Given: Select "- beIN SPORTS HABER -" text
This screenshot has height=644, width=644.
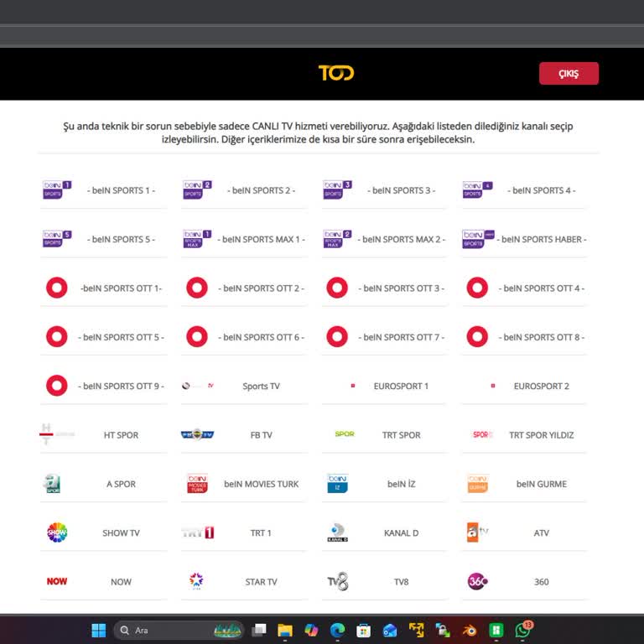Looking at the screenshot, I should pos(542,239).
